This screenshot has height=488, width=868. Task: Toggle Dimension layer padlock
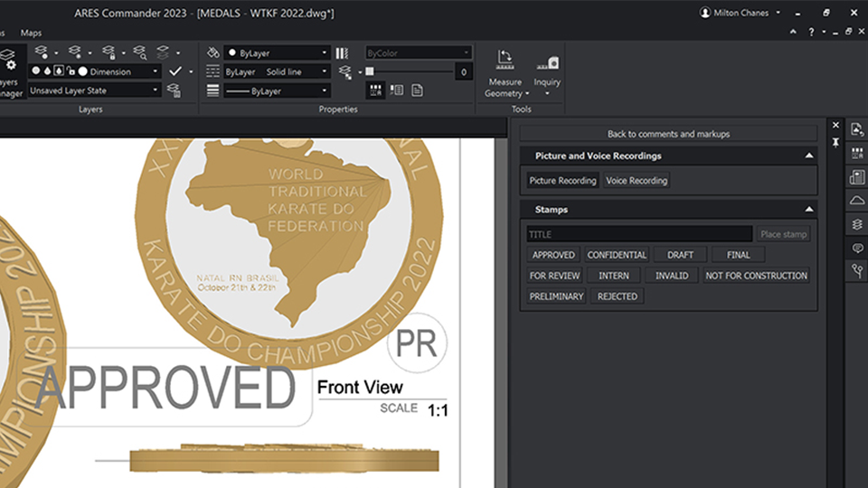tap(71, 70)
